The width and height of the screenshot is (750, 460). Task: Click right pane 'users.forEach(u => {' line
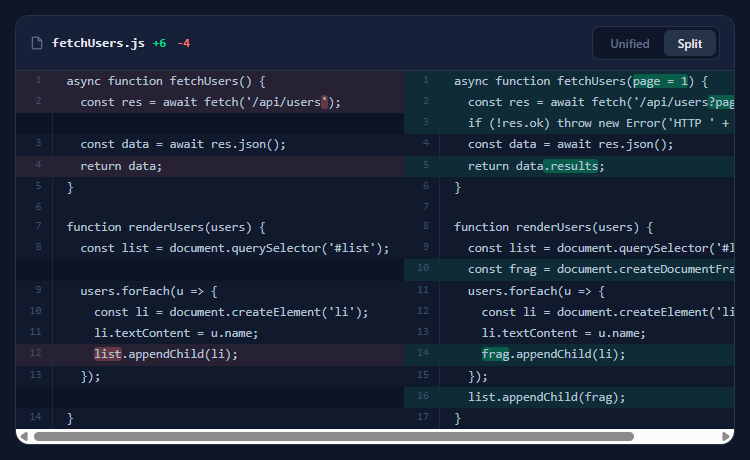tap(569, 291)
